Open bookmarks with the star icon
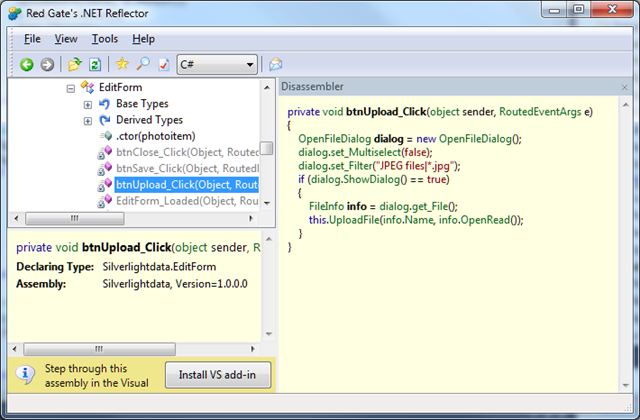Image resolution: width=640 pixels, height=420 pixels. pos(122,64)
